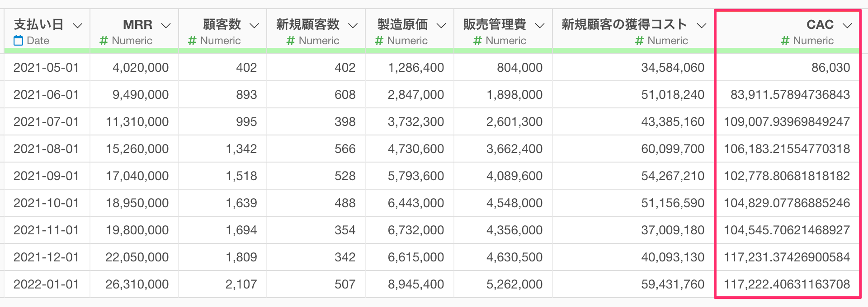Click the numeric hash icon under CAC
The height and width of the screenshot is (307, 868).
click(x=785, y=41)
